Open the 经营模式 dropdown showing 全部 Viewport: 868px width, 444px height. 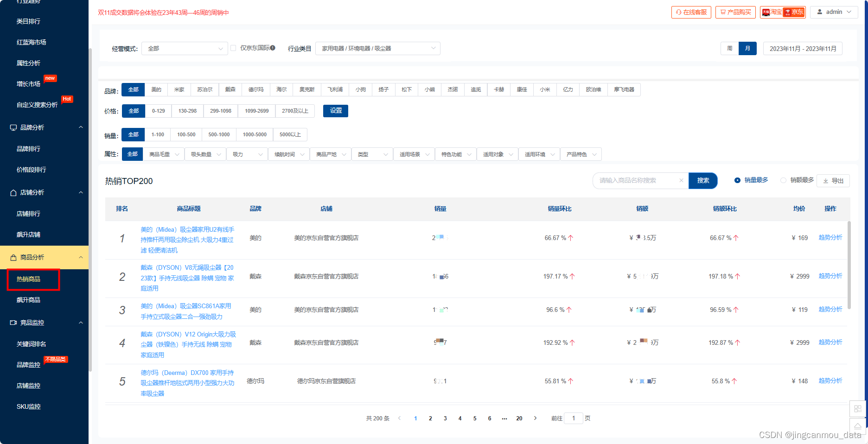(x=185, y=48)
